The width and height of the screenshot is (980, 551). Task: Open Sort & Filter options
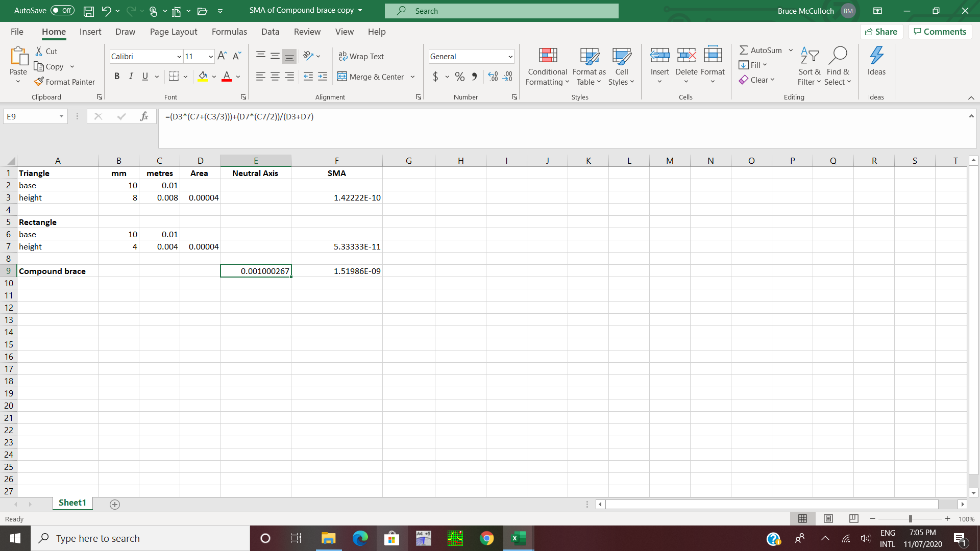click(810, 66)
